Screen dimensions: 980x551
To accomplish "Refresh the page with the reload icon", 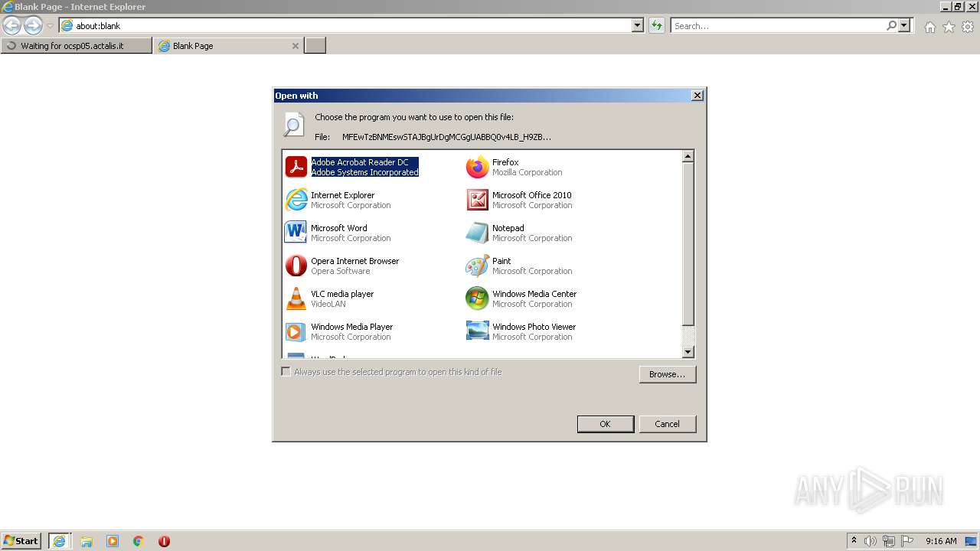I will 656,25.
